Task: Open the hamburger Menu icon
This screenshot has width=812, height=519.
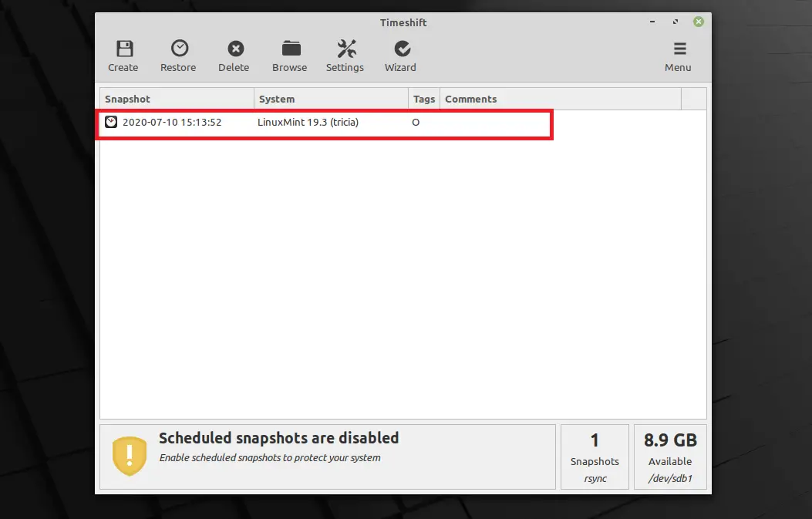Action: pos(679,49)
